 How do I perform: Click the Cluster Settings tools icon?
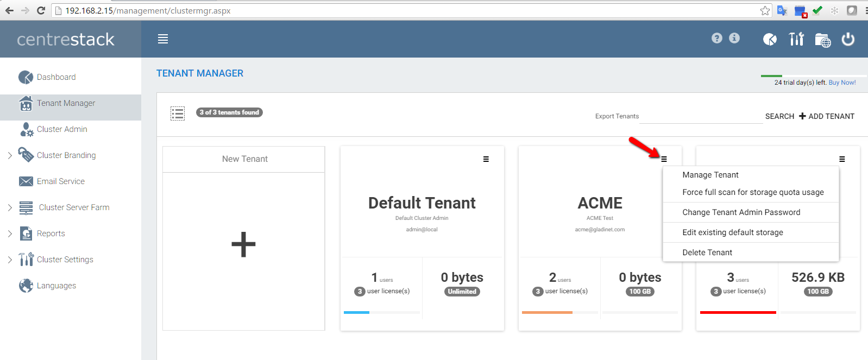pyautogui.click(x=26, y=260)
